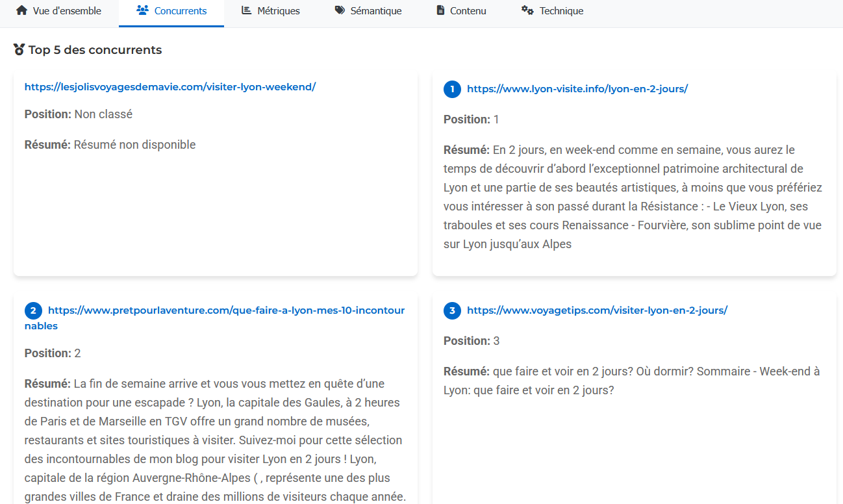Click the bar chart icon beside Métriques
This screenshot has height=504, width=843.
click(x=247, y=10)
